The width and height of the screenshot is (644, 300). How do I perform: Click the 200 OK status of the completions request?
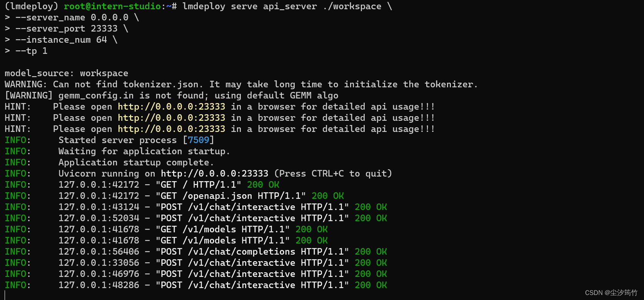point(371,252)
